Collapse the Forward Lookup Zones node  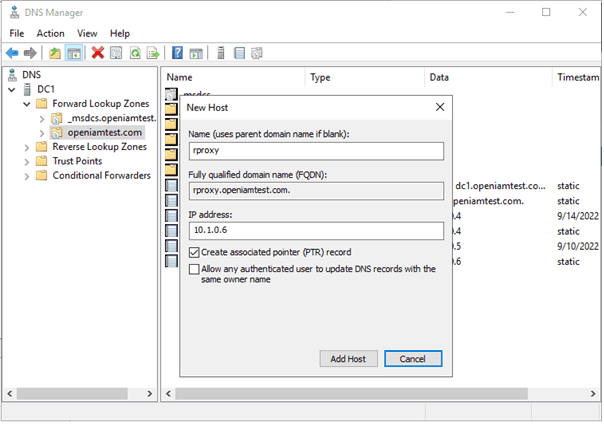pyautogui.click(x=26, y=104)
